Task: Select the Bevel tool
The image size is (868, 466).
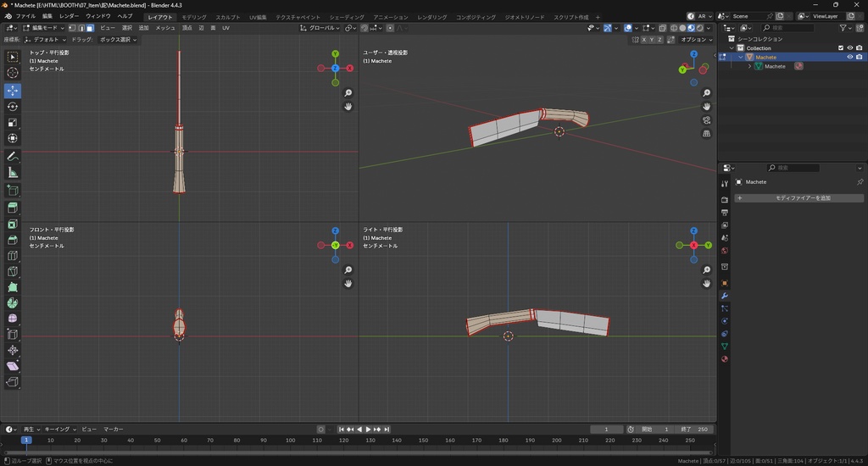Action: tap(12, 240)
